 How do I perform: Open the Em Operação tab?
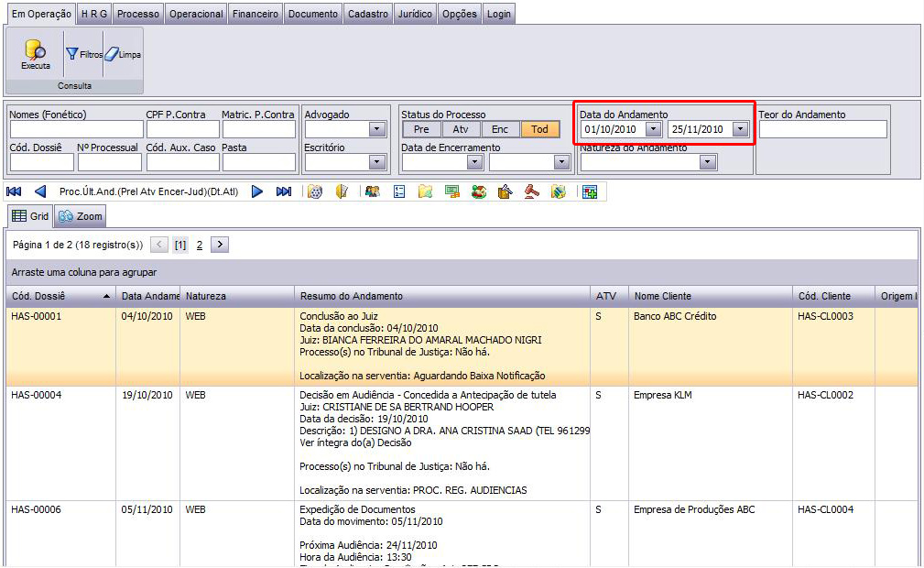tap(41, 14)
